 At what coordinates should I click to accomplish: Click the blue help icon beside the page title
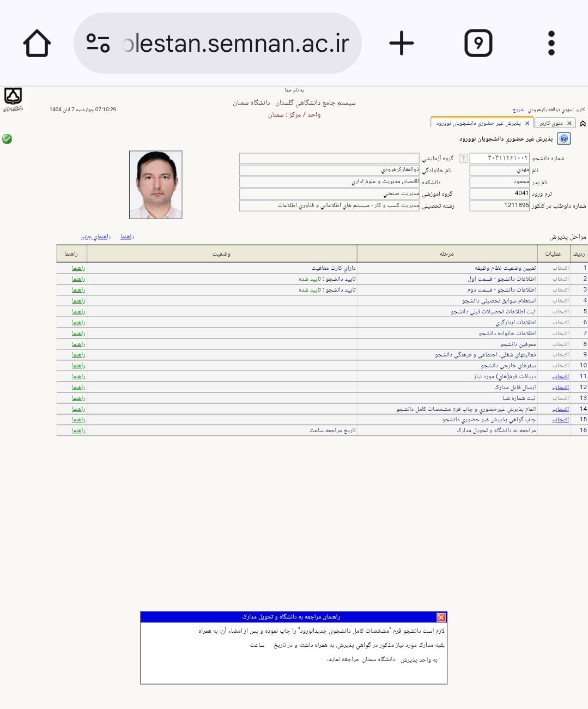564,139
